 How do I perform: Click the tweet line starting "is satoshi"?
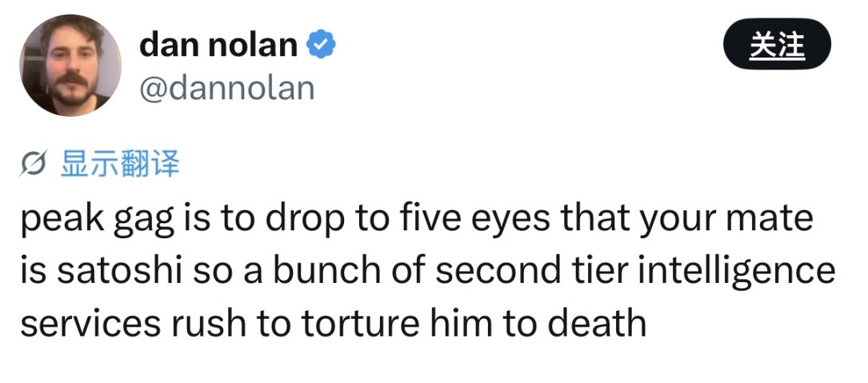tap(427, 271)
